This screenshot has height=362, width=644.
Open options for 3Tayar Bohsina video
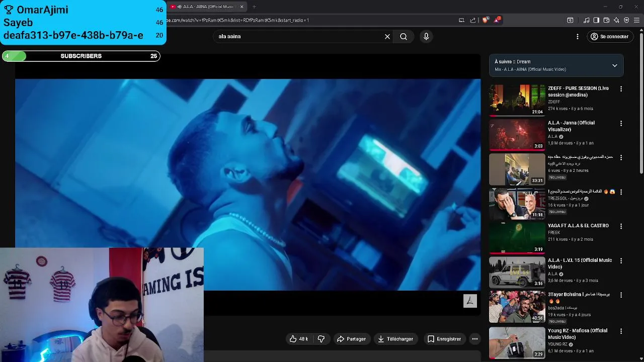pyautogui.click(x=621, y=295)
